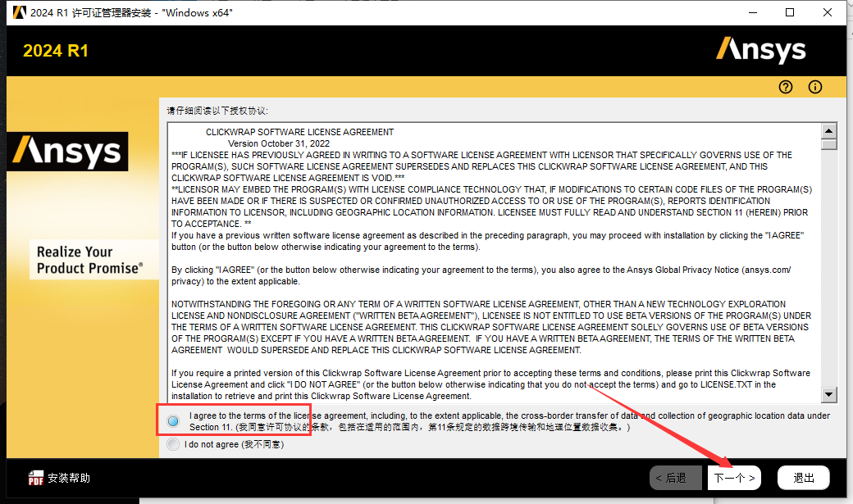This screenshot has height=504, width=853.
Task: Select the I agree radio button
Action: coord(173,421)
